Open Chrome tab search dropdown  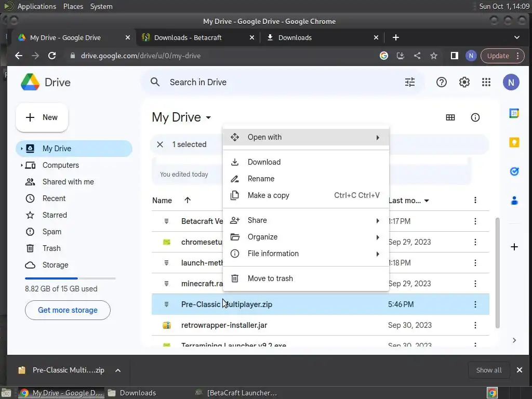[517, 37]
